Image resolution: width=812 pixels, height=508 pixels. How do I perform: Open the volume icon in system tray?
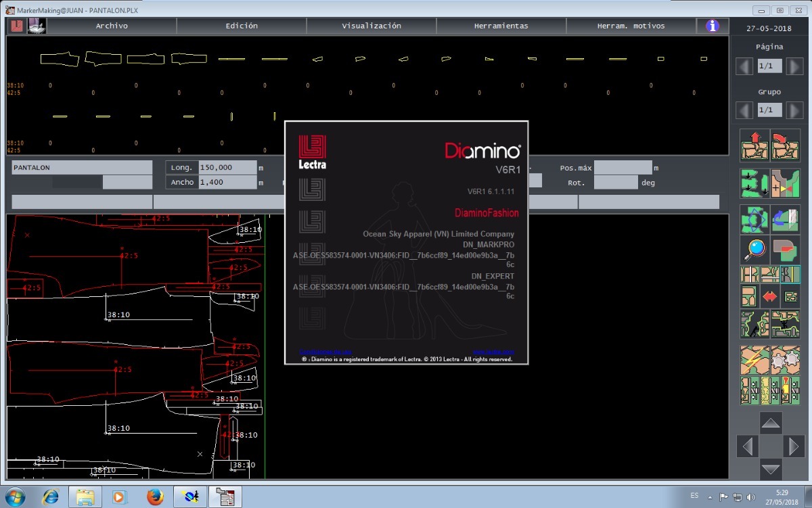click(x=750, y=497)
